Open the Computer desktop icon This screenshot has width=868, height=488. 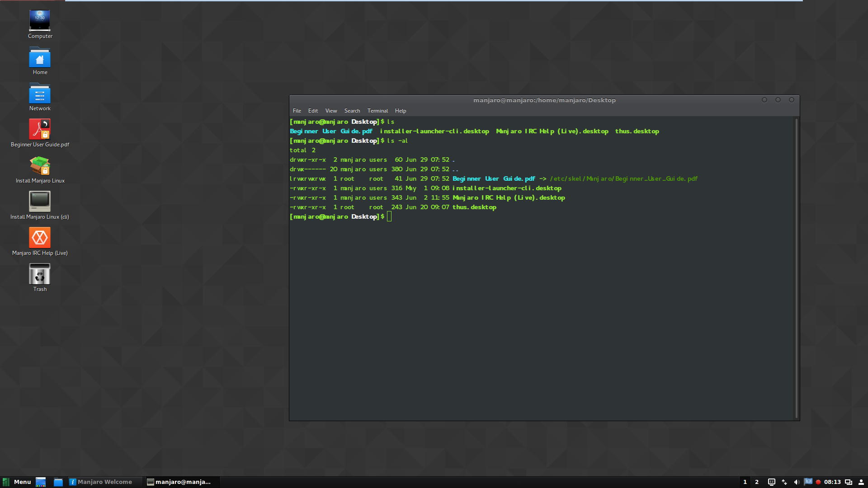click(x=40, y=24)
